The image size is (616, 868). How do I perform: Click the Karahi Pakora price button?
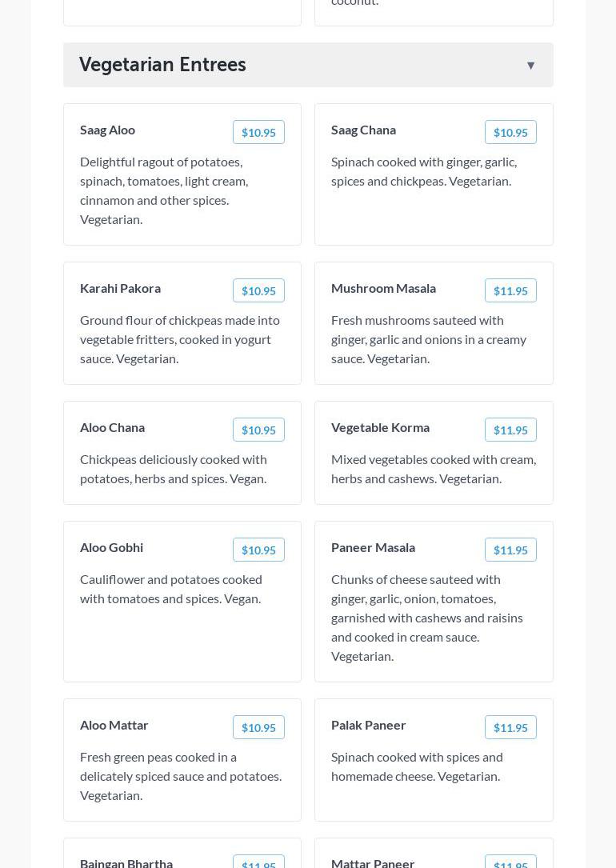[x=258, y=291]
